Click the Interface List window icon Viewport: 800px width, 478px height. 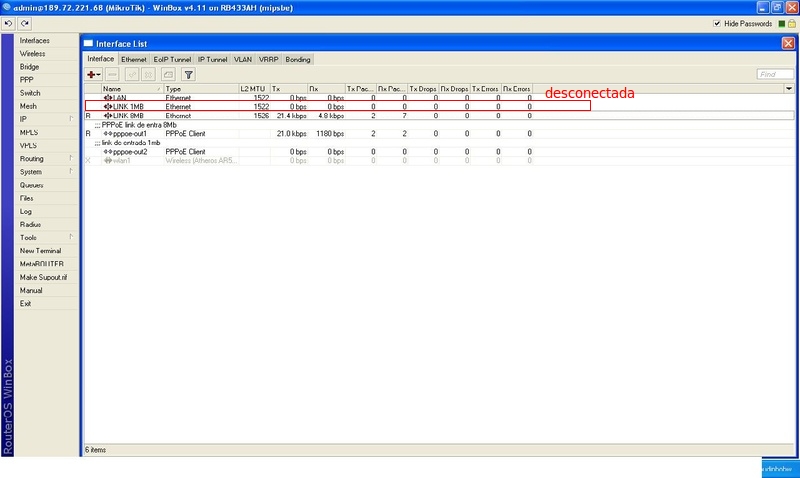coord(89,43)
